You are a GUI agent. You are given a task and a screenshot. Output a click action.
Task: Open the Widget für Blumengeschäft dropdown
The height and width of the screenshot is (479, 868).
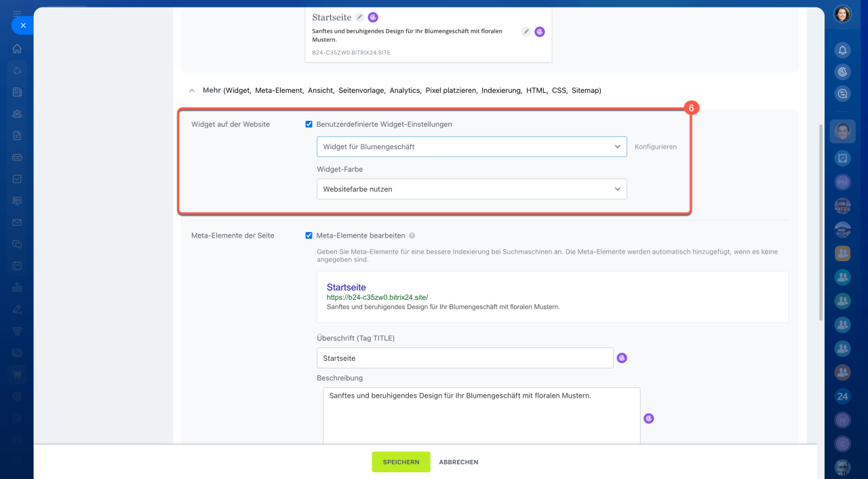(471, 147)
